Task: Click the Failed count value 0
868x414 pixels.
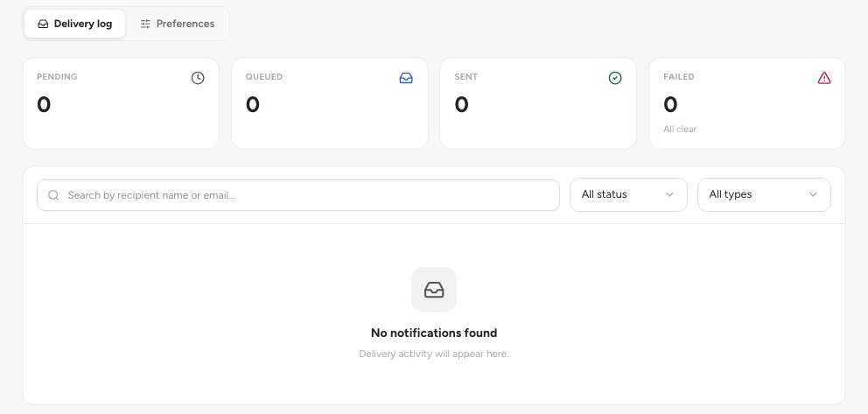Action: [x=670, y=104]
